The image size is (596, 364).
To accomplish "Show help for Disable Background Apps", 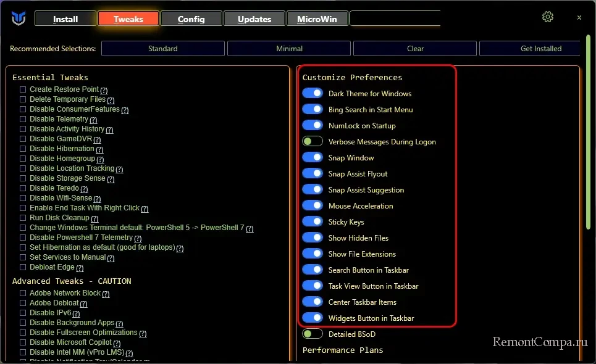I will pyautogui.click(x=119, y=323).
